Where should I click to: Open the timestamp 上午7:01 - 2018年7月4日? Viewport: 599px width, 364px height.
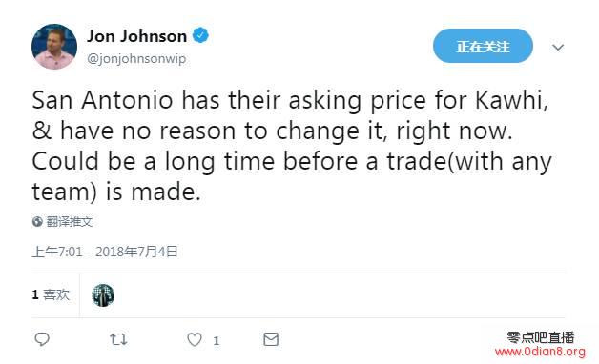[x=105, y=252]
